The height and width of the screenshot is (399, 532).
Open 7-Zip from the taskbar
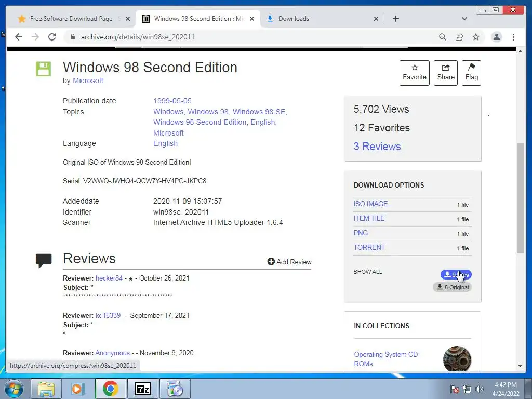(x=143, y=389)
